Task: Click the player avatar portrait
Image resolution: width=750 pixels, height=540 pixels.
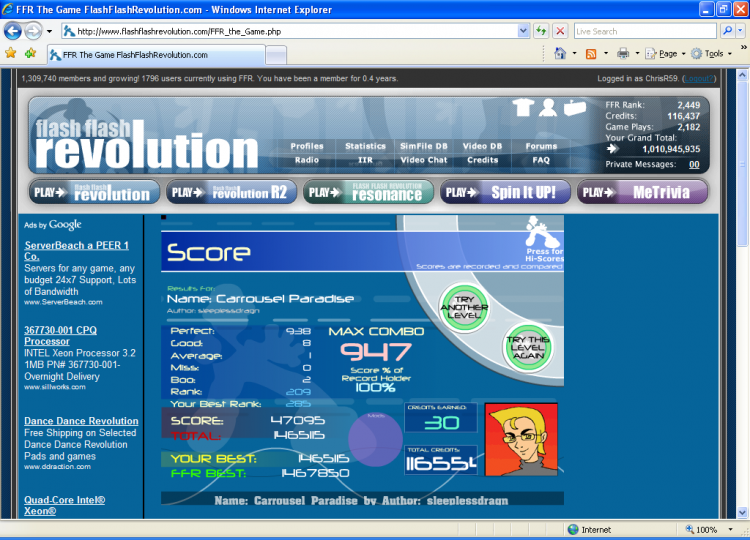Action: click(x=521, y=440)
